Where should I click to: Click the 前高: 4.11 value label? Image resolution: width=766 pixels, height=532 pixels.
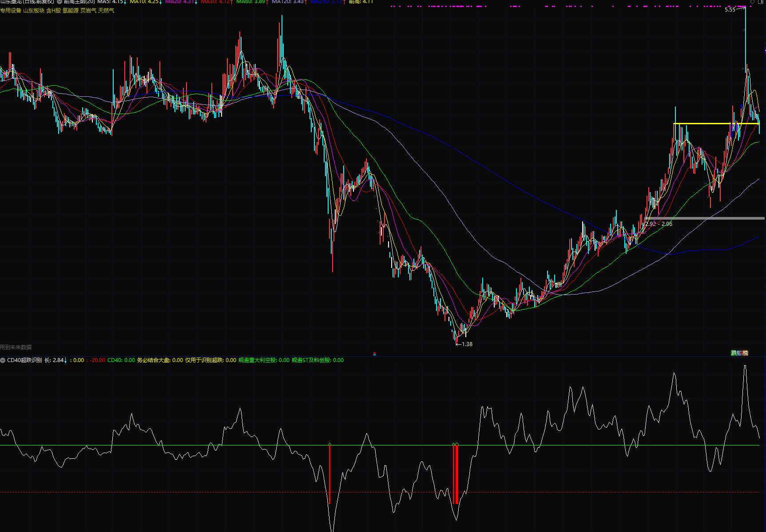(x=361, y=2)
